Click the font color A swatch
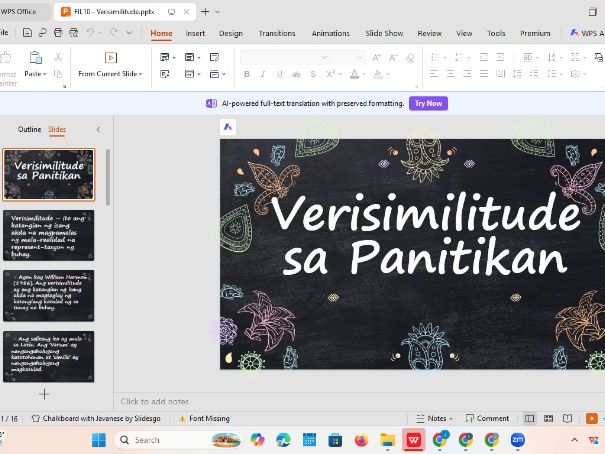Viewport: 605px width, 454px height. pyautogui.click(x=354, y=74)
